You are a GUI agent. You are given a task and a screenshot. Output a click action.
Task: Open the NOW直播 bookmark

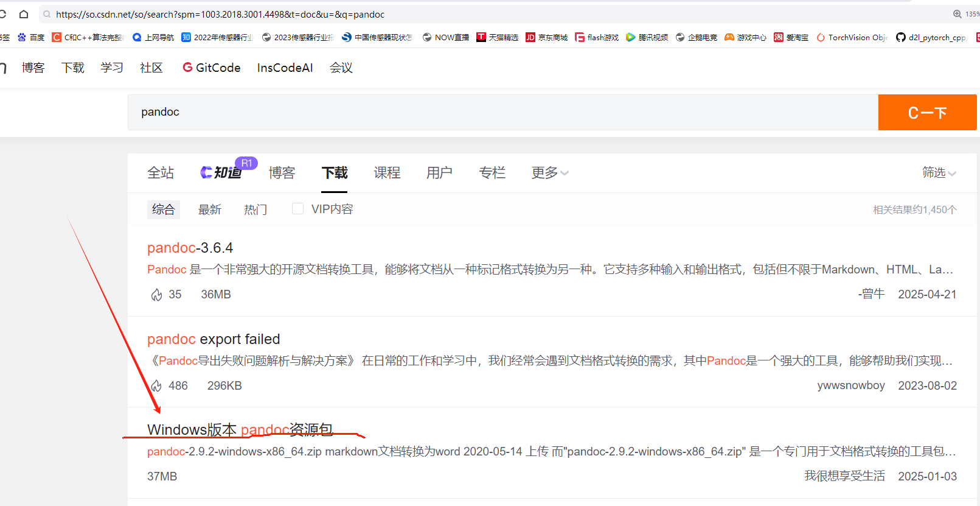click(446, 37)
